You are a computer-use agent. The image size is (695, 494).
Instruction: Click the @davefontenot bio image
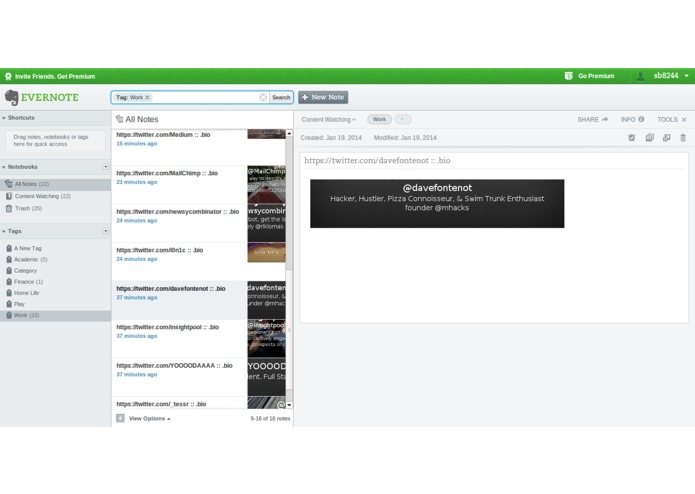(437, 204)
